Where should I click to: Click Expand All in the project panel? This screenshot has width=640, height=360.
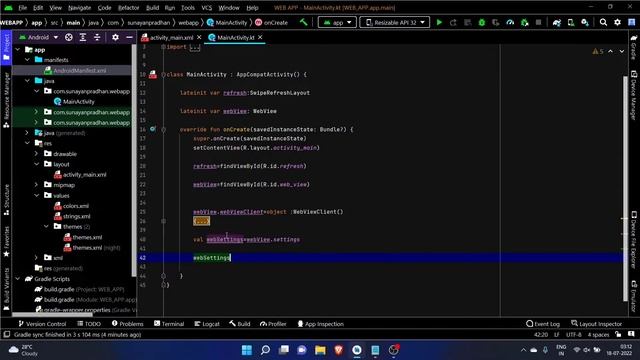coord(83,37)
